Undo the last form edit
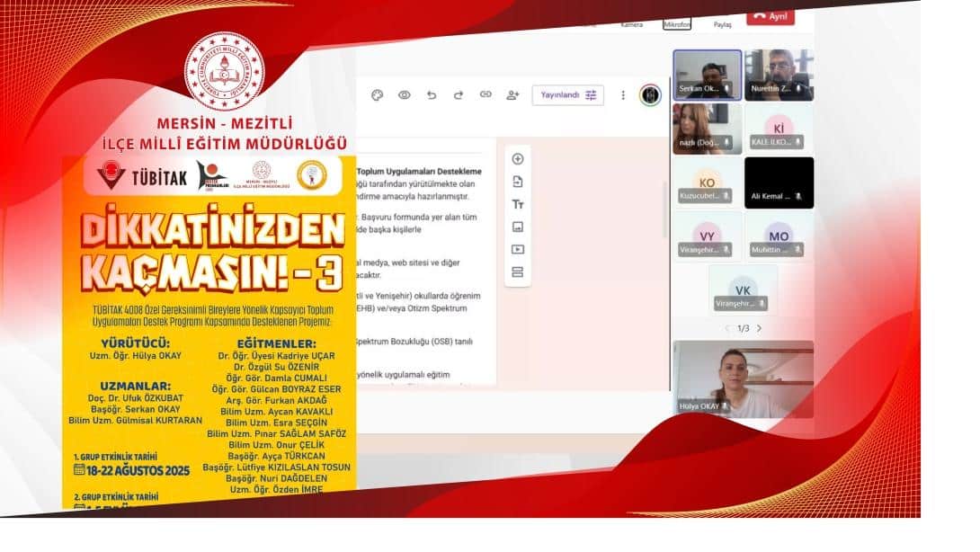980x552 pixels. point(432,95)
